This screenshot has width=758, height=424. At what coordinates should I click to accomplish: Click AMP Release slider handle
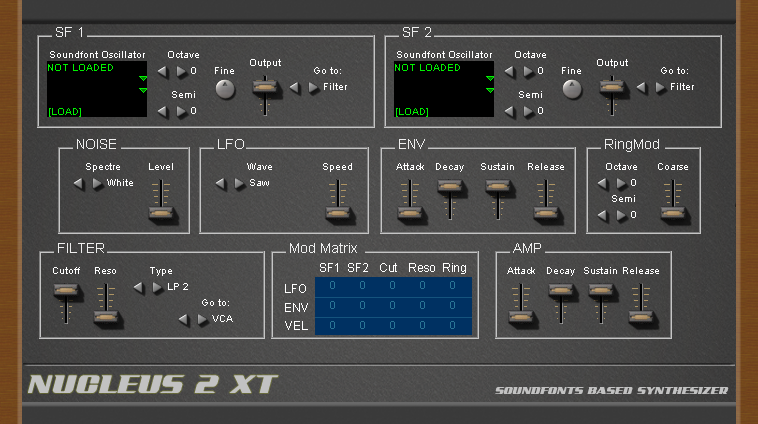coord(641,317)
